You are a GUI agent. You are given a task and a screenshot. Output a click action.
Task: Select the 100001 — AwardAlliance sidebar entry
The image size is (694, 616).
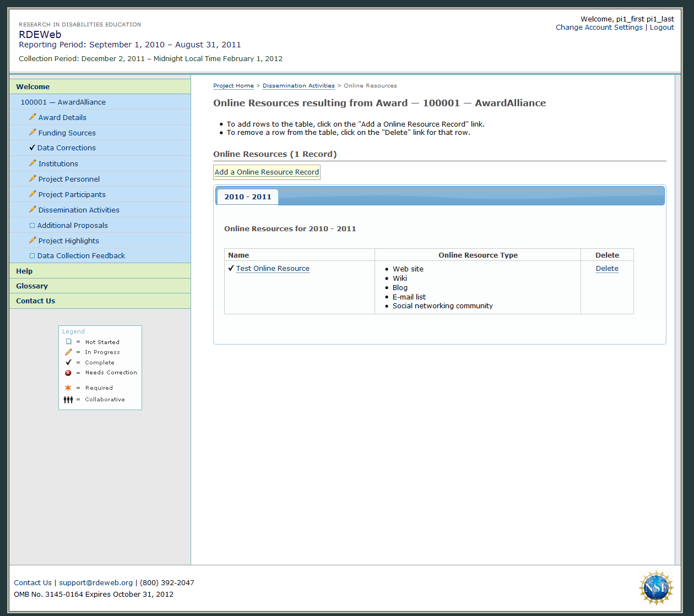click(63, 102)
